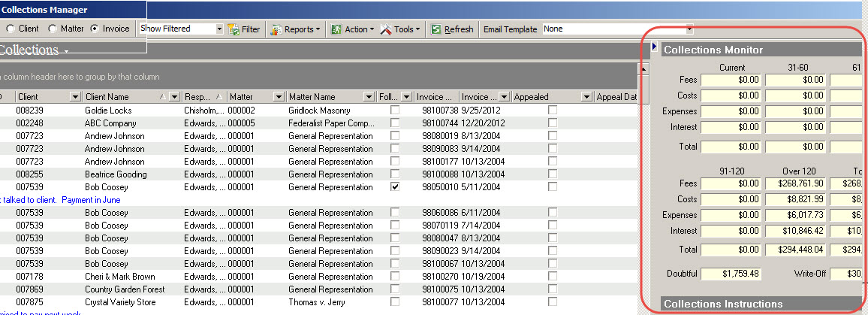Check Appealed box for Crystal Variety Store row
This screenshot has width=868, height=315.
(x=553, y=301)
